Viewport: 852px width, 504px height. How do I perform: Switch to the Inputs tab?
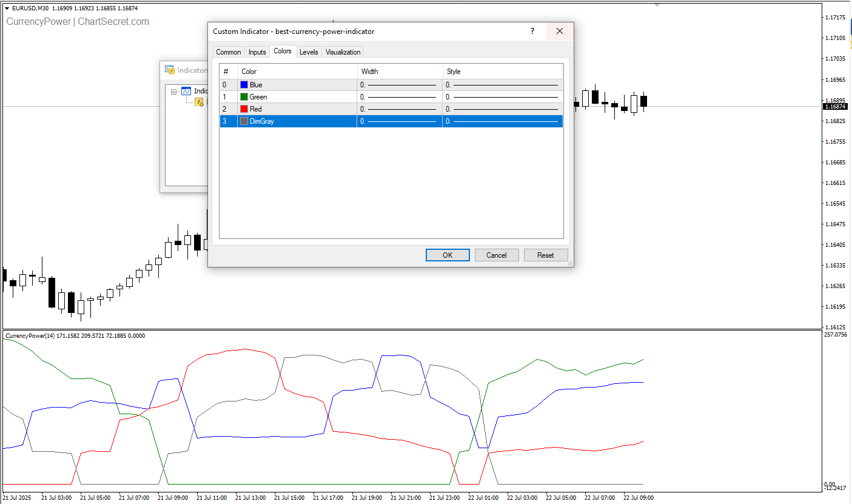click(x=257, y=52)
